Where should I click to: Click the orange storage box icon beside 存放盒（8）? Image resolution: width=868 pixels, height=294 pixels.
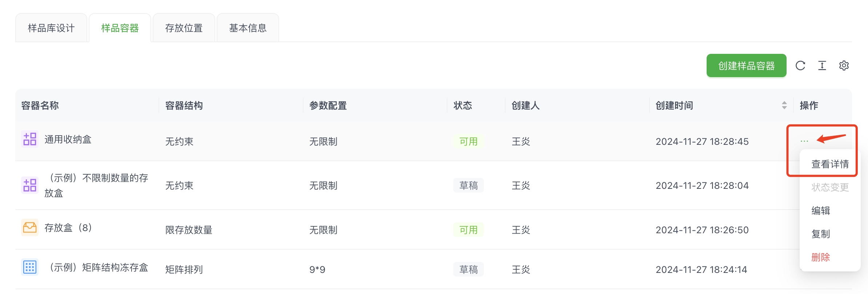(30, 227)
